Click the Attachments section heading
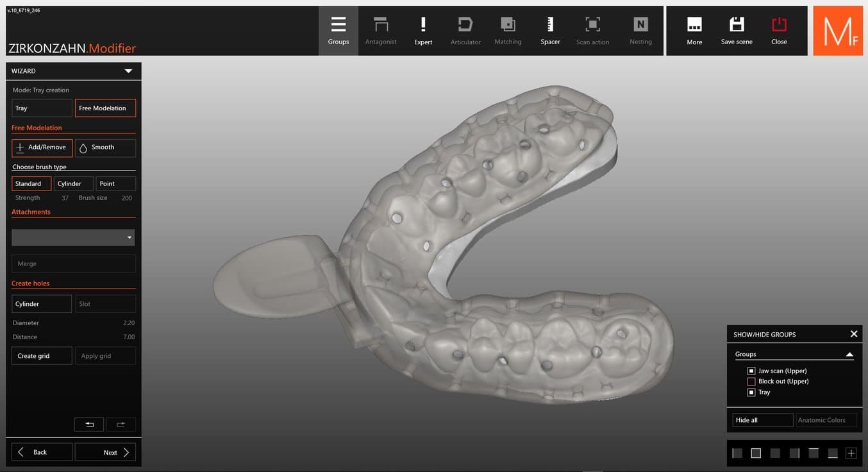Image resolution: width=868 pixels, height=472 pixels. click(31, 212)
